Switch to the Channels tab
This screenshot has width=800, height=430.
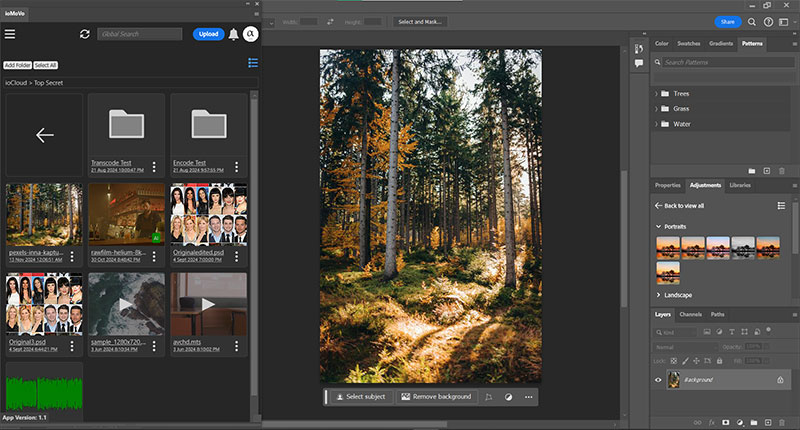[x=691, y=315]
